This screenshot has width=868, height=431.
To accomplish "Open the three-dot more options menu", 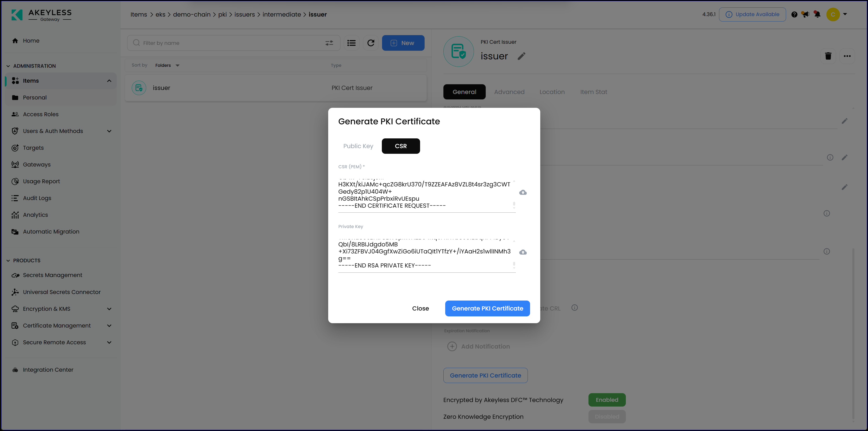I will 847,56.
